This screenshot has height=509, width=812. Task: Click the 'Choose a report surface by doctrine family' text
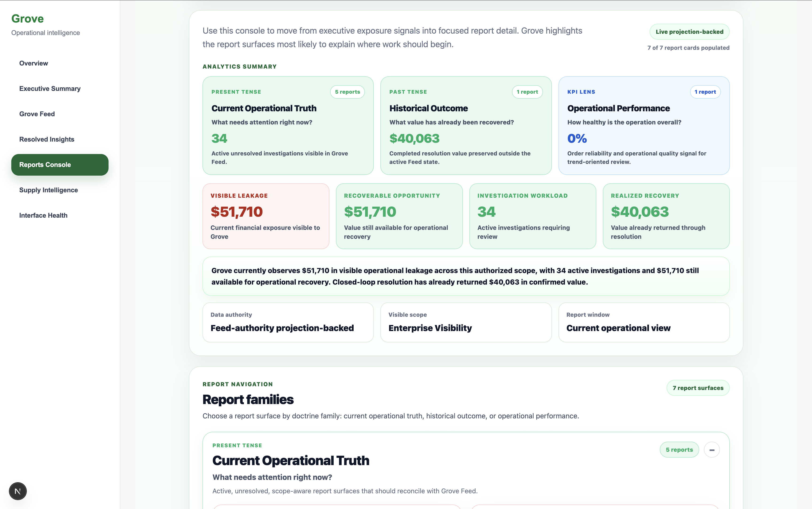click(x=391, y=416)
